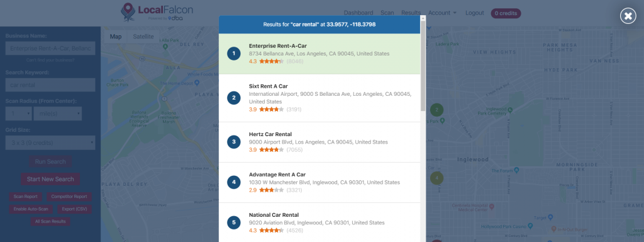
Task: Click the results list scrollbar
Action: pyautogui.click(x=423, y=66)
